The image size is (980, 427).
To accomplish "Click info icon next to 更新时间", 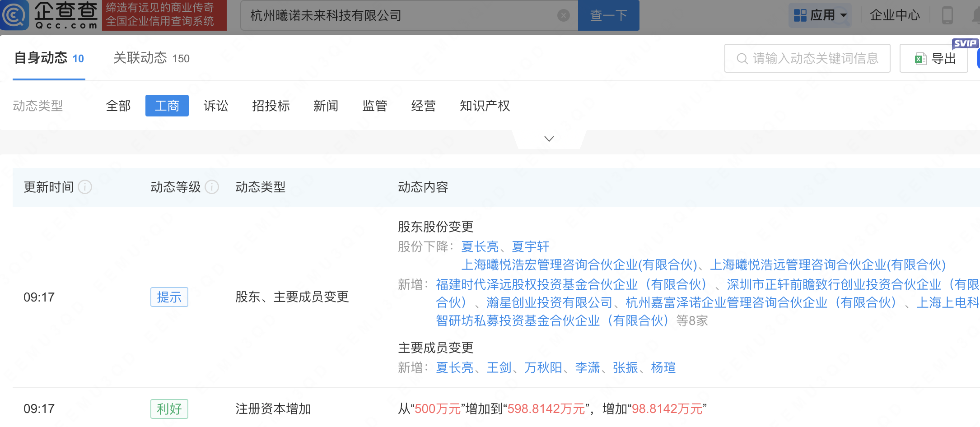I will coord(85,187).
